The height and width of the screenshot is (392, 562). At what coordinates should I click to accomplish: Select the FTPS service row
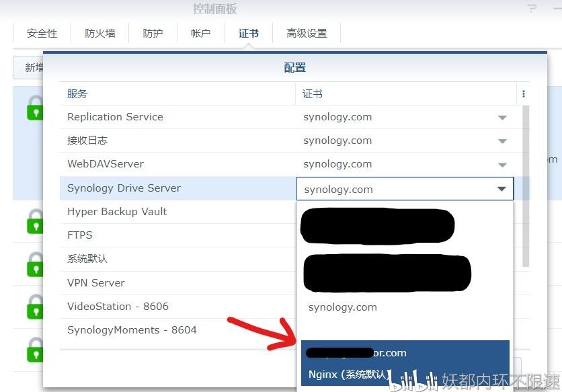(x=178, y=235)
